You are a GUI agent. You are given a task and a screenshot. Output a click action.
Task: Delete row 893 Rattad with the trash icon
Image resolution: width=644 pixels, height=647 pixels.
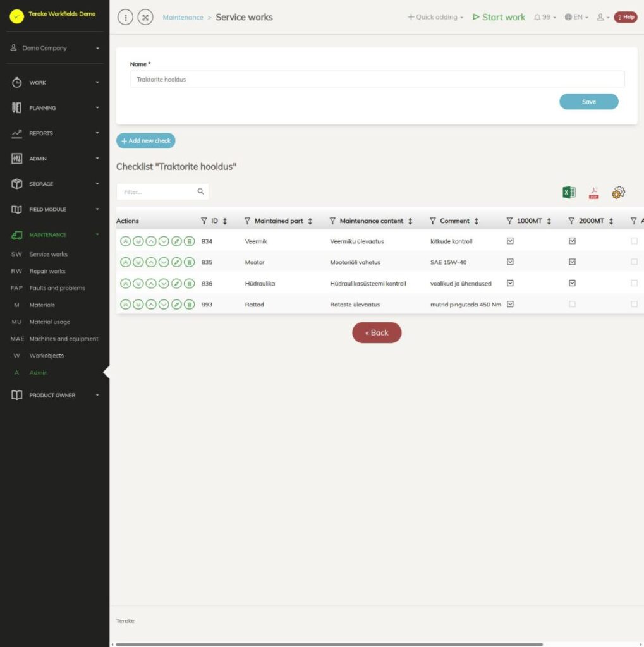click(189, 305)
